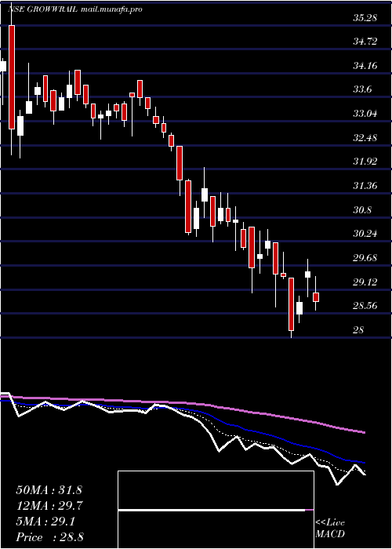
Task: Click the pink 50MA line's right end
Action: point(363,432)
